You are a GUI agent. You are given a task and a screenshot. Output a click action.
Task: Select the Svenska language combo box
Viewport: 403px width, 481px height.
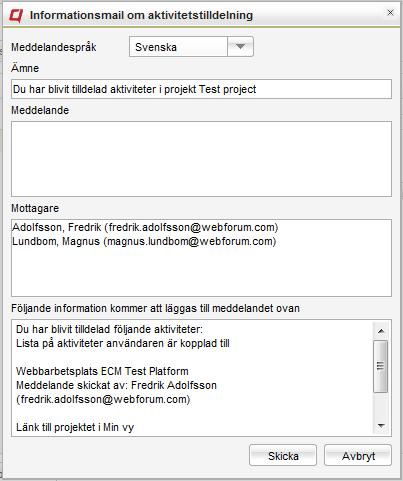click(191, 47)
